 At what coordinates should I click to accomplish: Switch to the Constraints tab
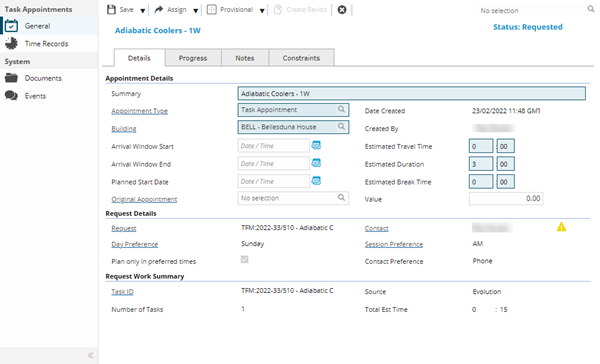coord(301,58)
